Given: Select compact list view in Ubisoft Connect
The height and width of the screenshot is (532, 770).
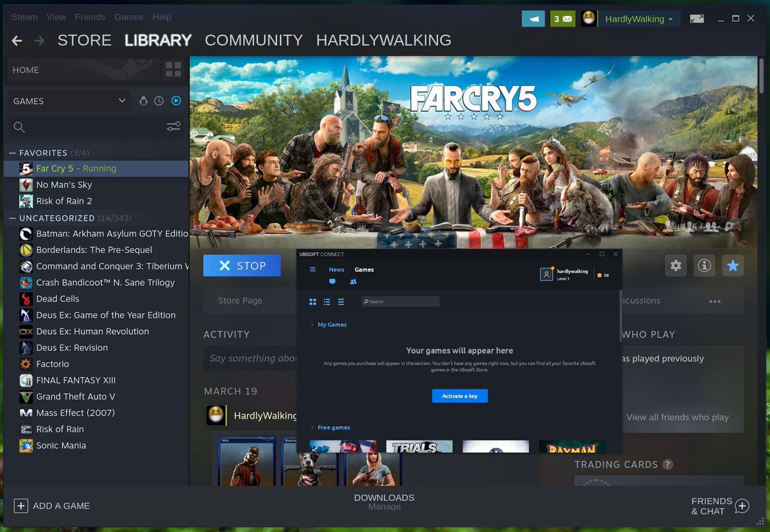Looking at the screenshot, I should [x=341, y=302].
